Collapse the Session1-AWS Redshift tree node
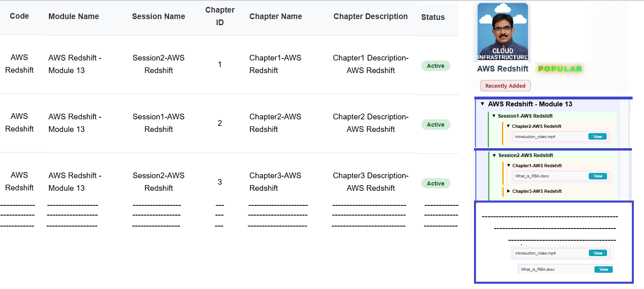The width and height of the screenshot is (644, 289). coord(494,116)
